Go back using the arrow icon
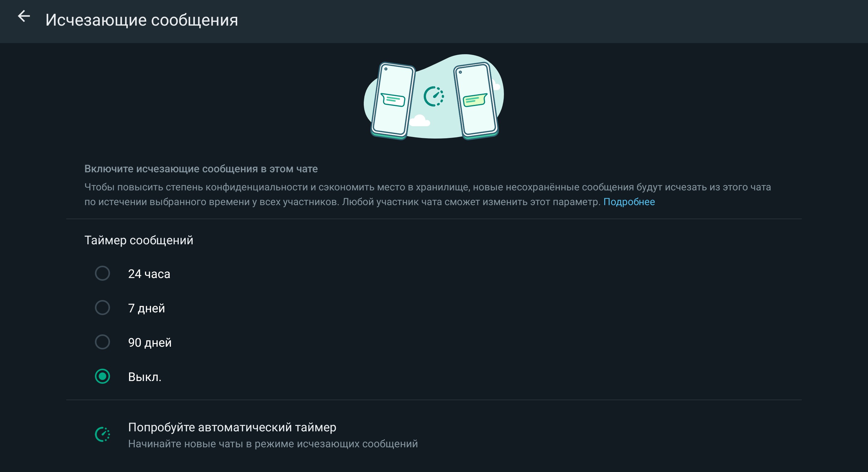868x472 pixels. tap(24, 16)
